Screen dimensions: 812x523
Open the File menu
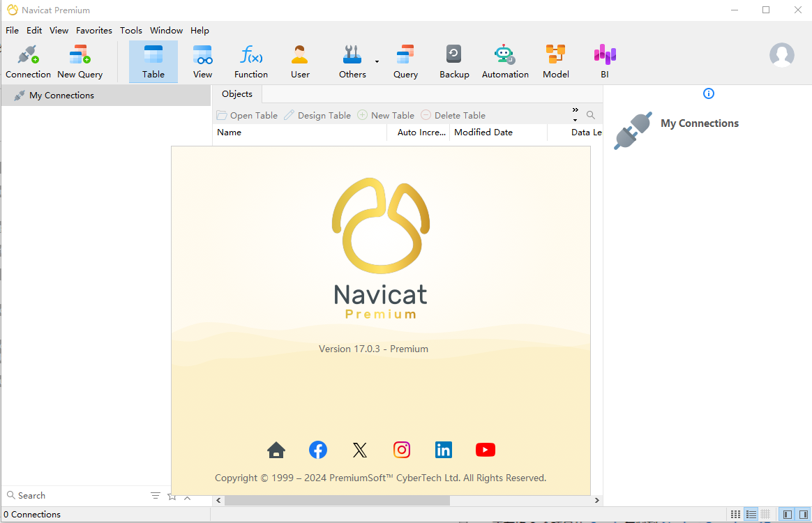(12, 30)
